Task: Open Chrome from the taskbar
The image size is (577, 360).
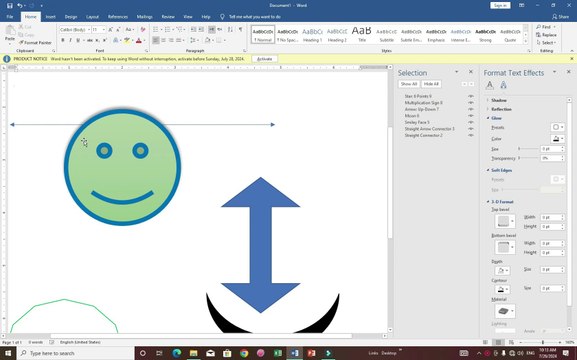Action: pyautogui.click(x=244, y=353)
